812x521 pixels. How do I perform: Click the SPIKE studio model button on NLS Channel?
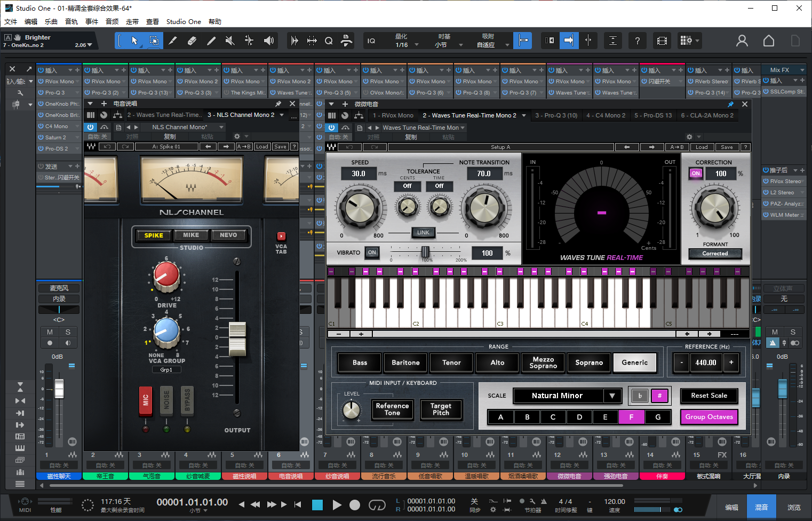tap(153, 235)
